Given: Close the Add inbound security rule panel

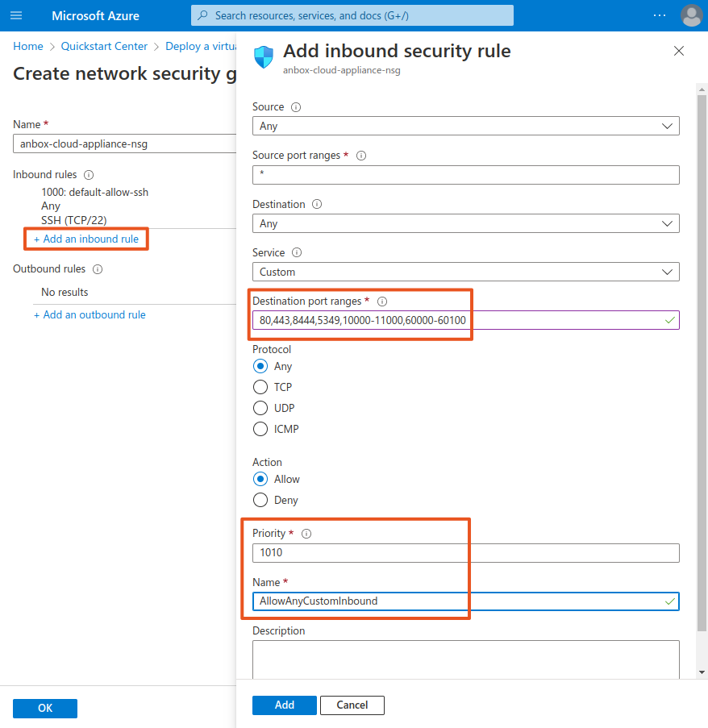Looking at the screenshot, I should tap(679, 51).
